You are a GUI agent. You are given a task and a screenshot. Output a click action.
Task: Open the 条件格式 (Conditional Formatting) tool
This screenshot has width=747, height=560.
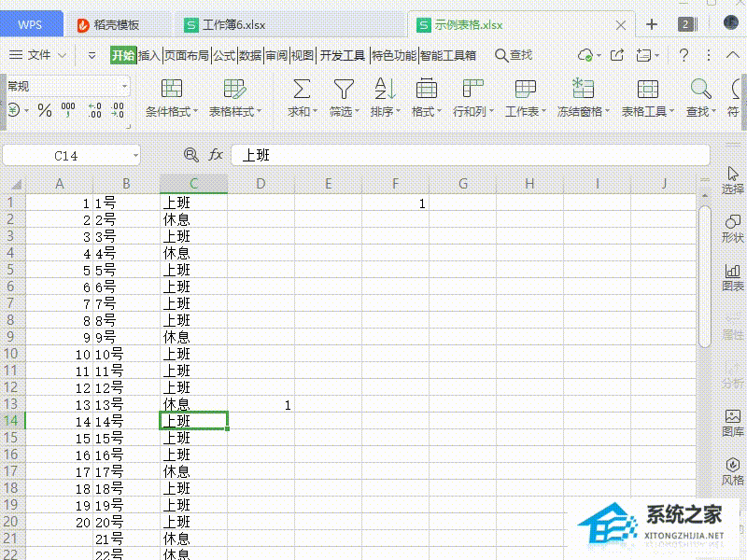pyautogui.click(x=172, y=98)
